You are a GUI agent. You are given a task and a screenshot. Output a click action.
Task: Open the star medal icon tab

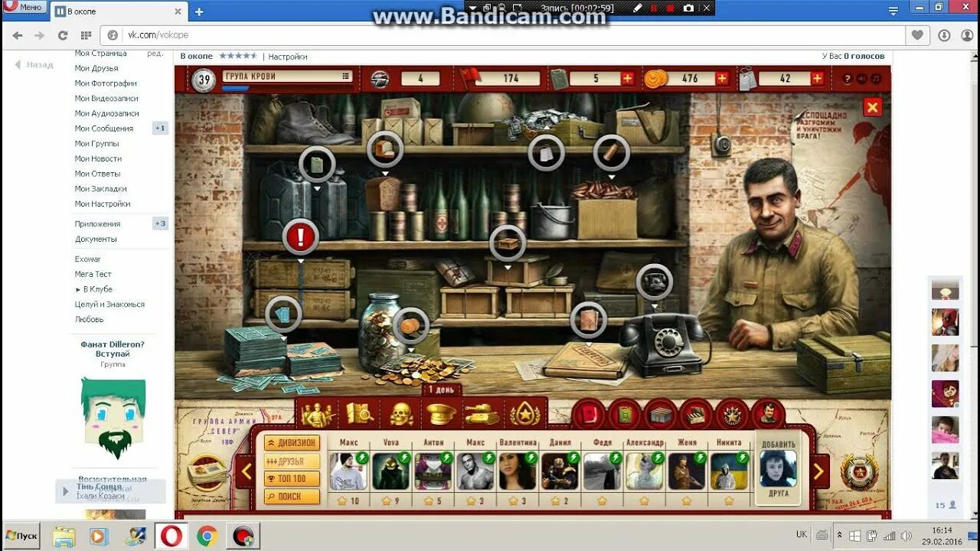coord(524,414)
